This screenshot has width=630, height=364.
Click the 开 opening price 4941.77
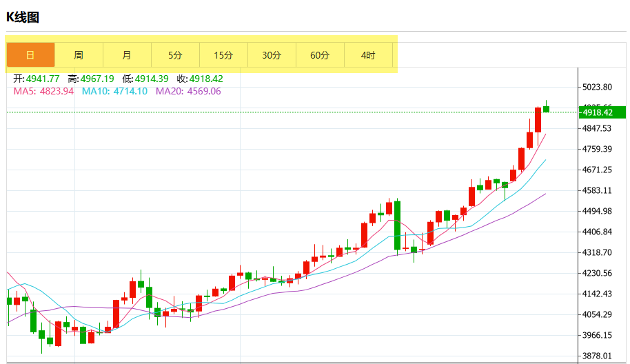click(43, 79)
